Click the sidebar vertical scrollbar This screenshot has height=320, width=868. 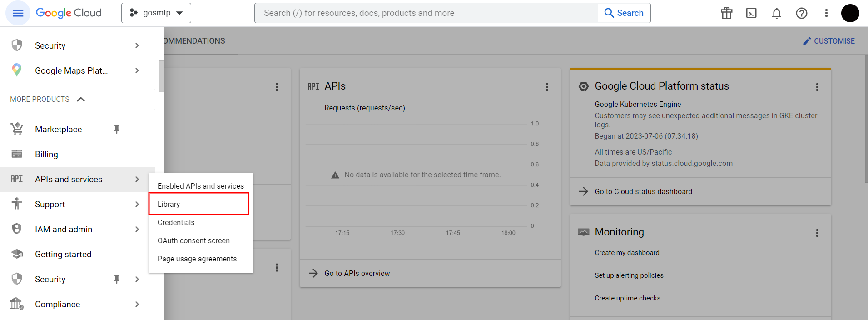click(161, 76)
